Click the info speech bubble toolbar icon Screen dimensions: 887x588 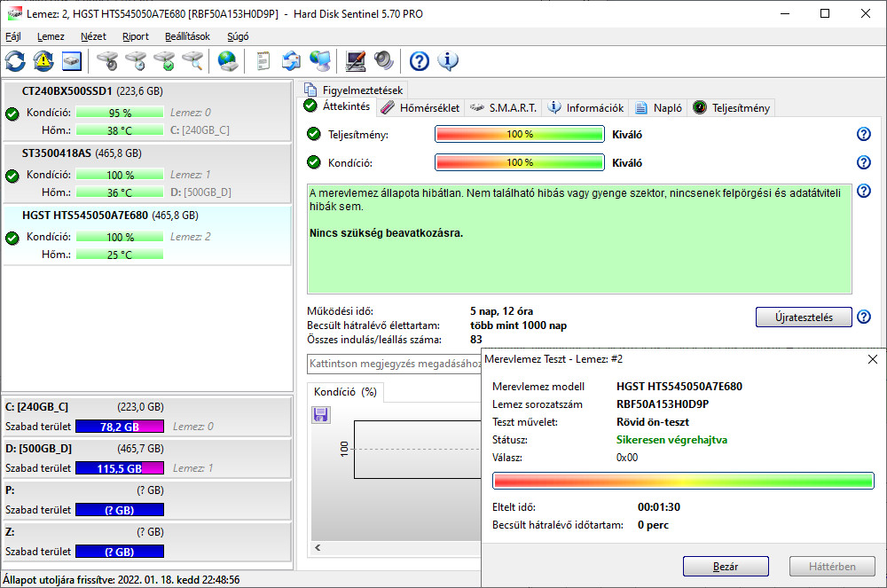point(447,61)
